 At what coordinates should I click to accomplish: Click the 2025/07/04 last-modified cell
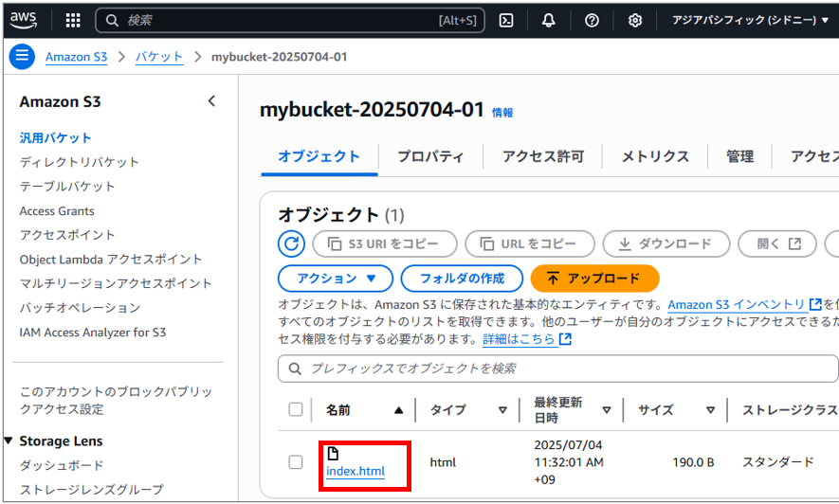point(569,462)
